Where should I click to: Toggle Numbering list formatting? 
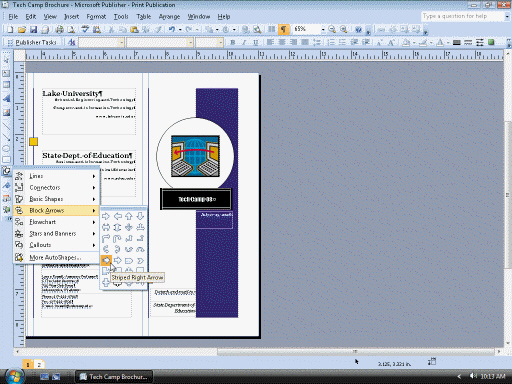pos(331,42)
